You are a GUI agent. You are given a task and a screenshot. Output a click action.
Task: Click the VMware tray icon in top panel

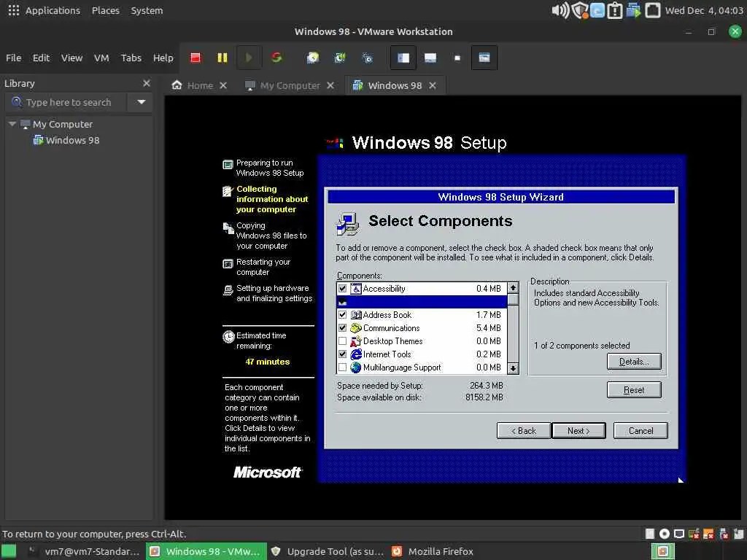(x=632, y=10)
